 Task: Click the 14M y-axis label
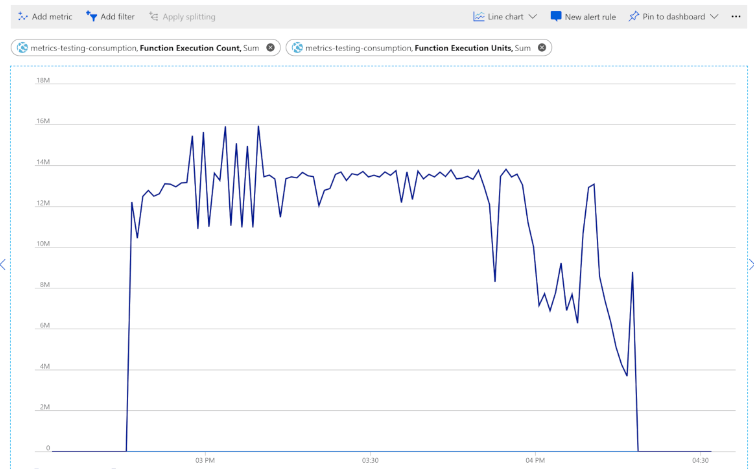[x=43, y=162]
